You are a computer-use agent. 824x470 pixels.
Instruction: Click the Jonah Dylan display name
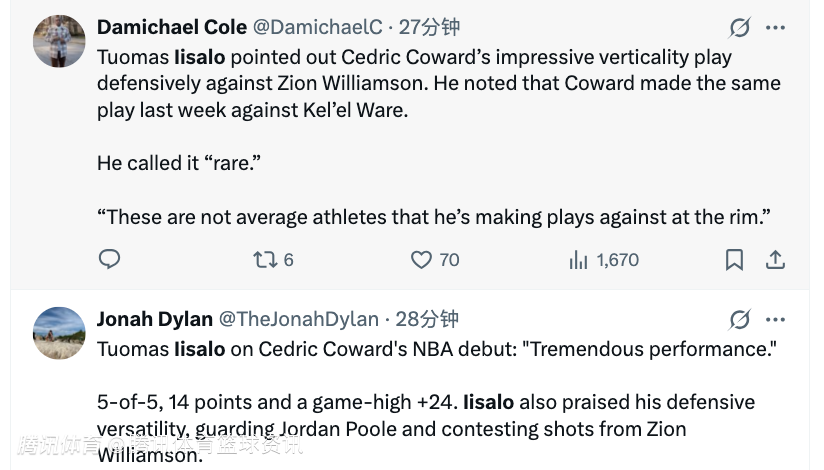tap(155, 320)
